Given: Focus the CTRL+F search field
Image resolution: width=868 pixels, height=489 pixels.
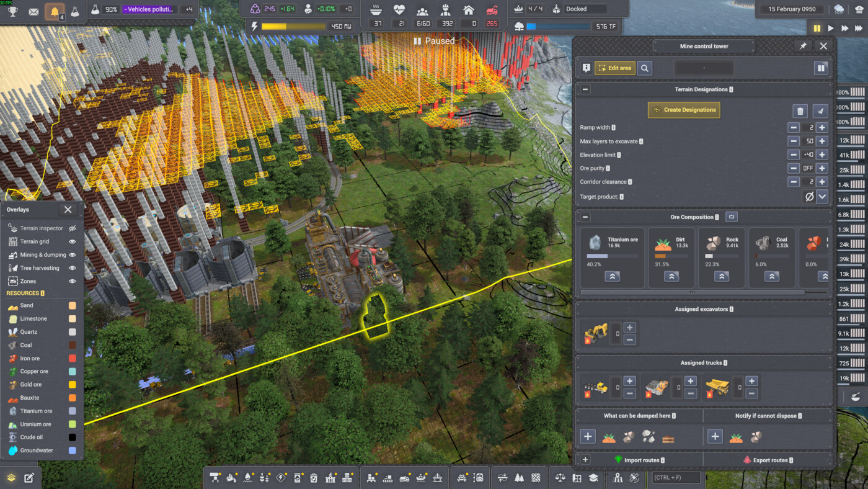Looking at the screenshot, I should pyautogui.click(x=676, y=477).
